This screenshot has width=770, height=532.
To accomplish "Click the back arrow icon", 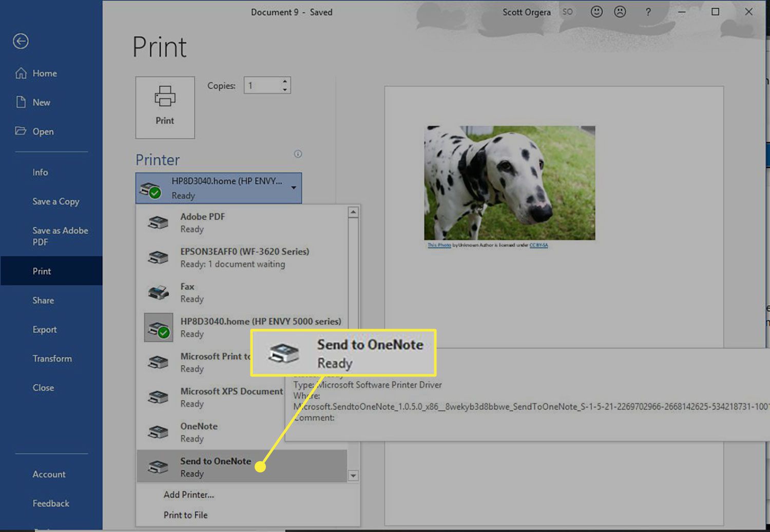I will [21, 41].
